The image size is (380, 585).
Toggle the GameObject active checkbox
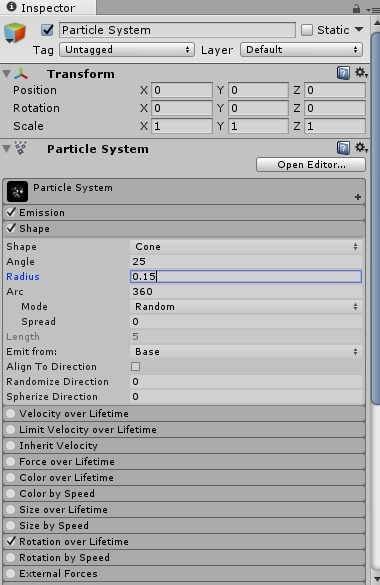point(47,30)
